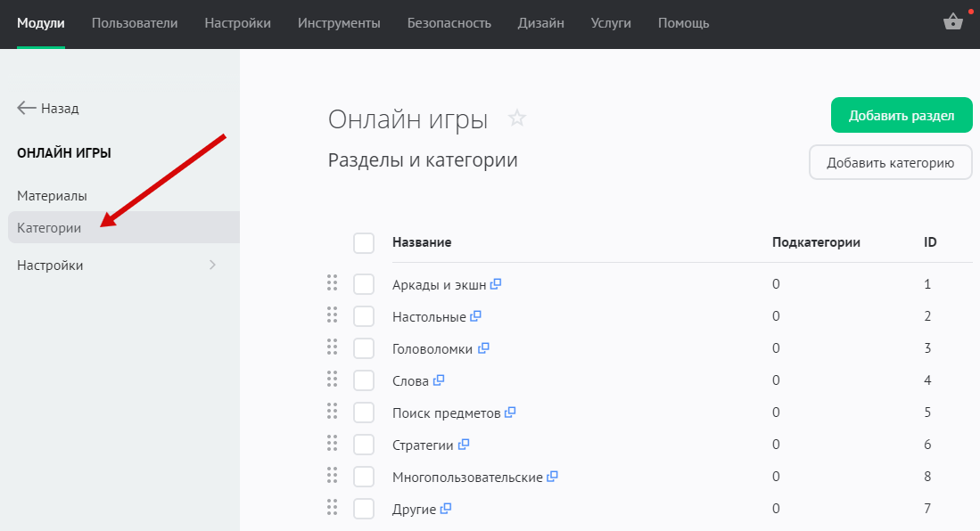Open the Дизайн top menu
The width and height of the screenshot is (980, 531).
pos(540,23)
